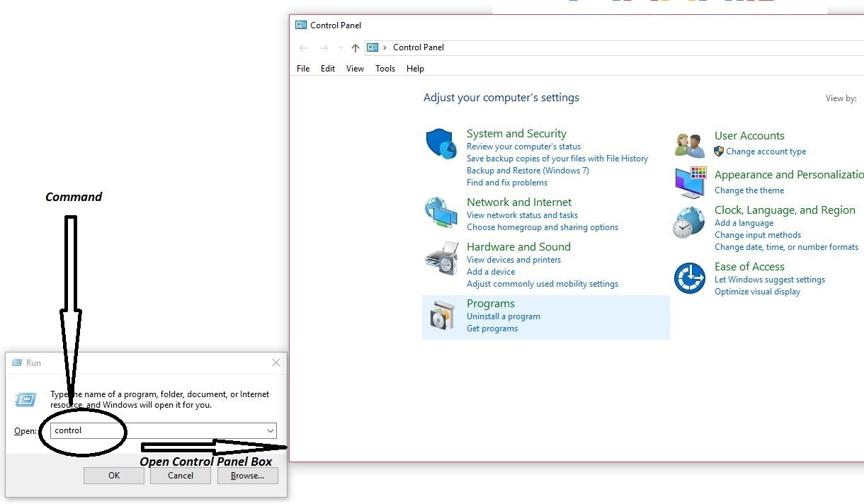Click the Uninstall a program link
Viewport: 864px width, 504px height.
tap(503, 316)
